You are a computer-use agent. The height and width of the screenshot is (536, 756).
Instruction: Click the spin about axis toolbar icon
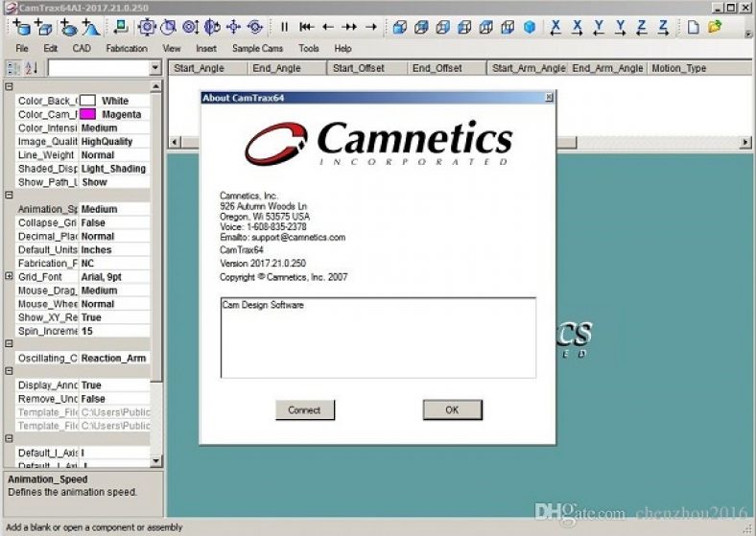pos(212,27)
